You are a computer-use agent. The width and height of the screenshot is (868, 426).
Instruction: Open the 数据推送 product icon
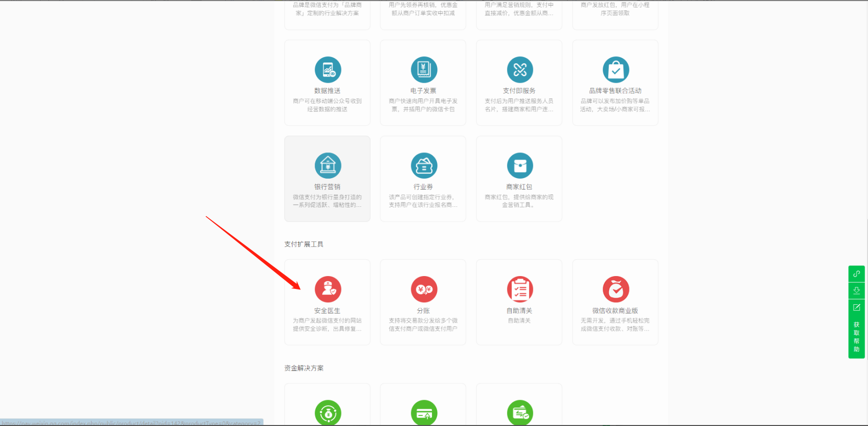pyautogui.click(x=328, y=70)
